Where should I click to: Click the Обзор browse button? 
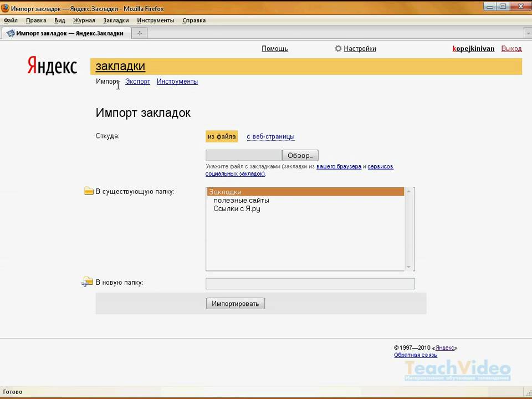pos(300,155)
